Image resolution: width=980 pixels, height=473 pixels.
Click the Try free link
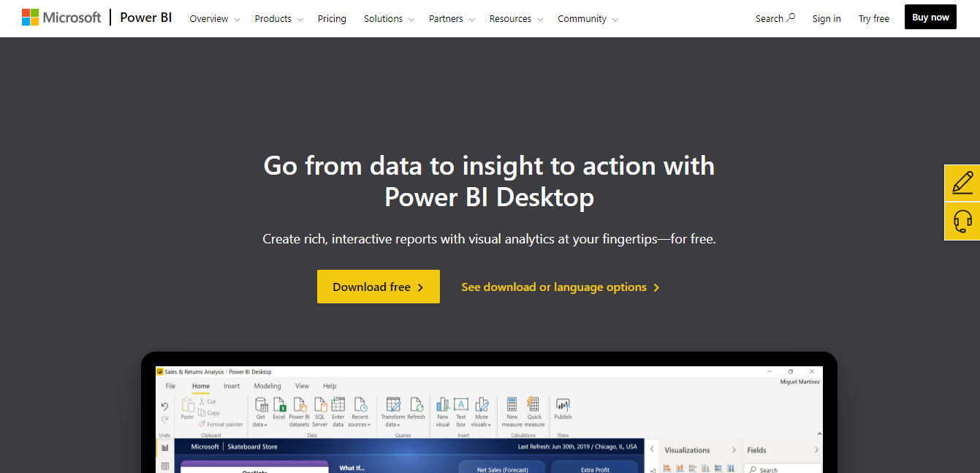874,19
